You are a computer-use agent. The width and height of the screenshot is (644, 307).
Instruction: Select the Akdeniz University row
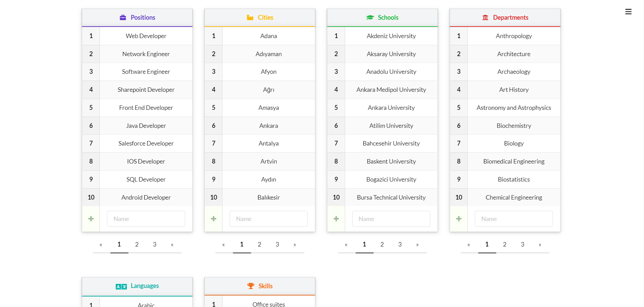point(382,36)
